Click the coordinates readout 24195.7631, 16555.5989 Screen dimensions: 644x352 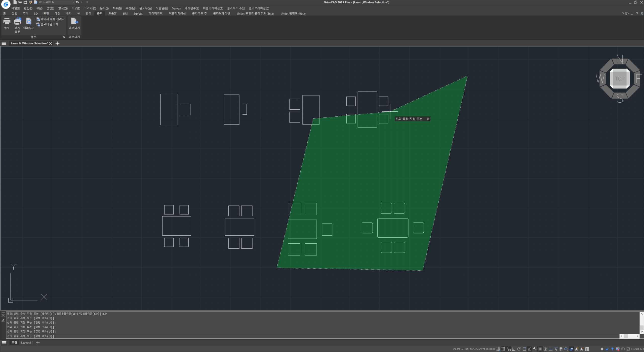point(474,349)
